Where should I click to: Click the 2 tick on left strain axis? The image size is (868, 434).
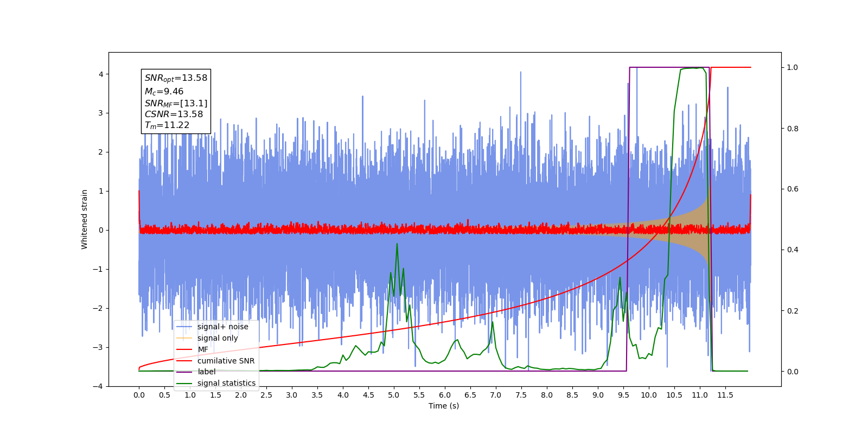101,152
